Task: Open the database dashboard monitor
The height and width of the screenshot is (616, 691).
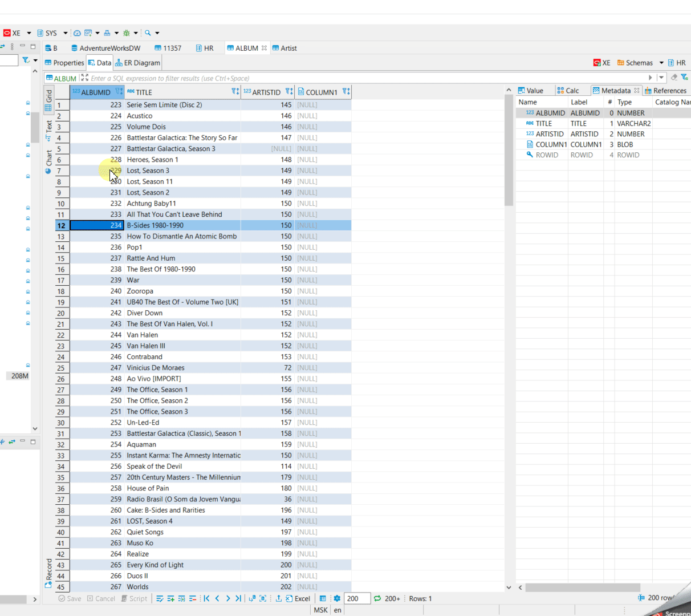Action: (77, 33)
